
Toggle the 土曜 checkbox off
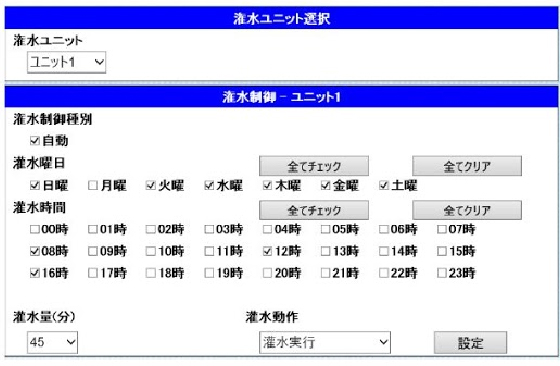click(x=384, y=185)
